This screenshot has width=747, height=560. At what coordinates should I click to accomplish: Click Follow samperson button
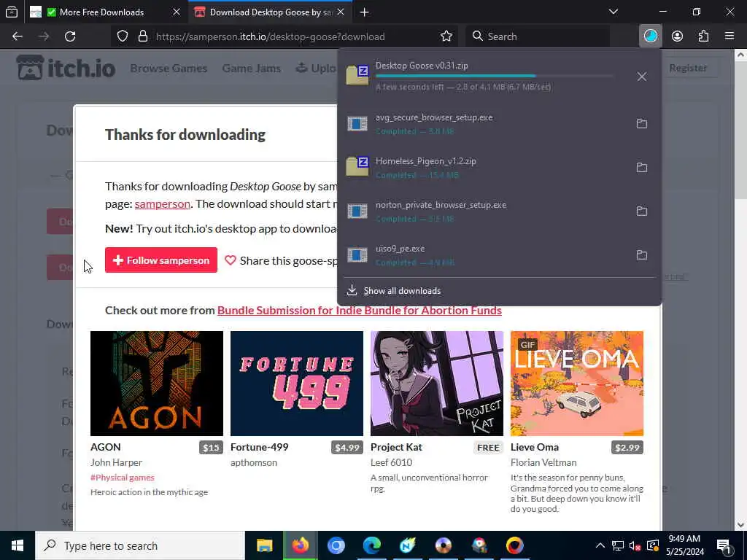point(161,260)
